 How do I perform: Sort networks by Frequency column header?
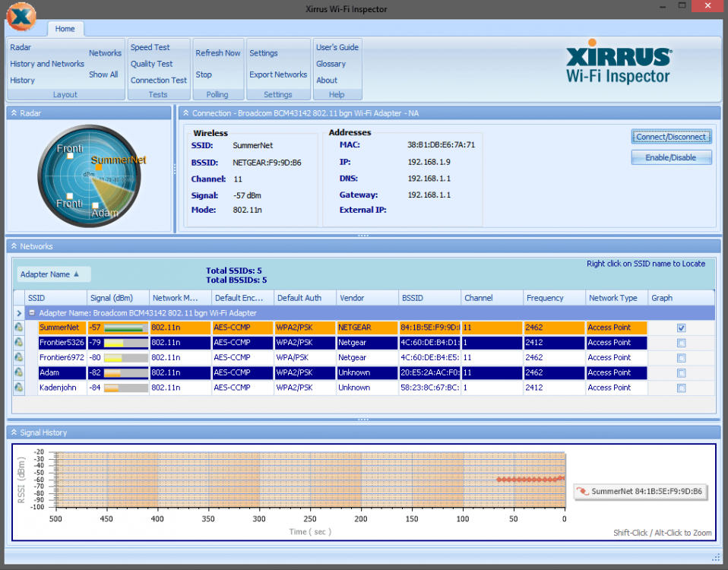554,298
